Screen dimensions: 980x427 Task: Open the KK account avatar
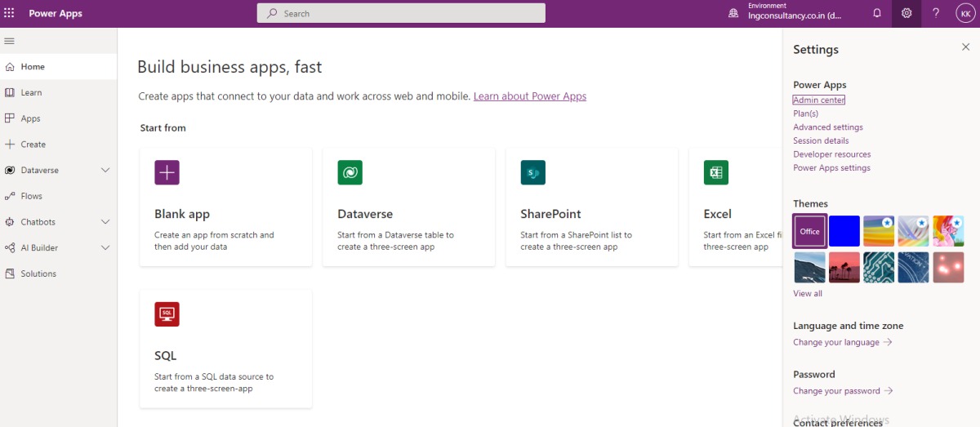coord(964,13)
